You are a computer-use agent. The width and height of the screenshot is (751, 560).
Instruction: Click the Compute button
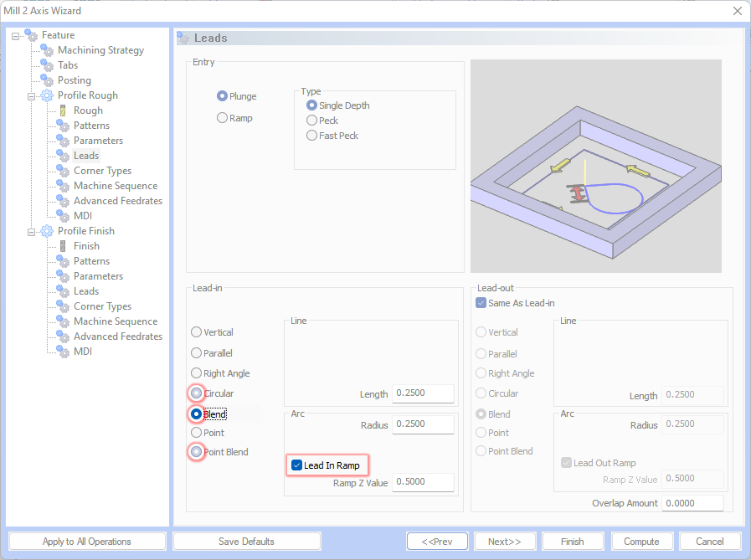coord(642,542)
